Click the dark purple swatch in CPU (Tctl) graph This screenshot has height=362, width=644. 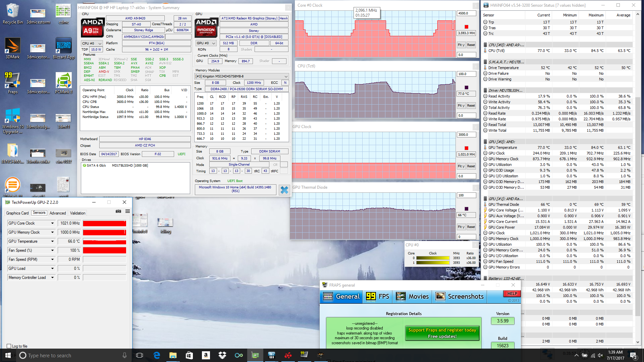[466, 87]
